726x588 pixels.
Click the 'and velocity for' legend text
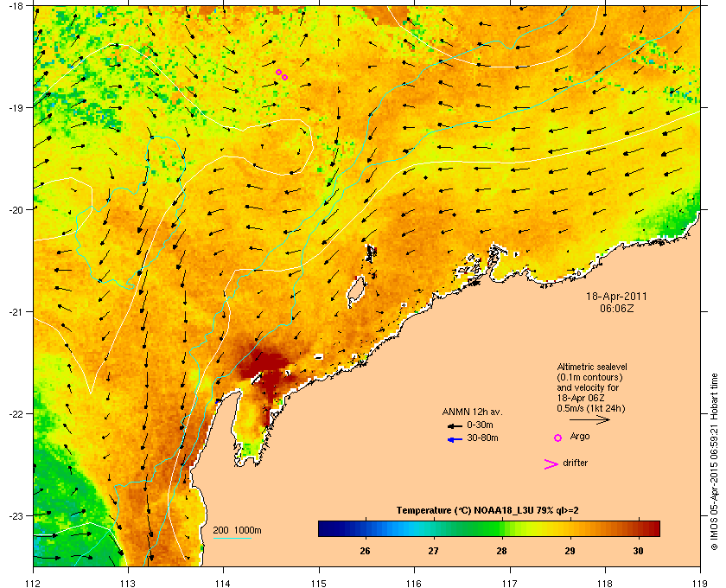pos(588,387)
